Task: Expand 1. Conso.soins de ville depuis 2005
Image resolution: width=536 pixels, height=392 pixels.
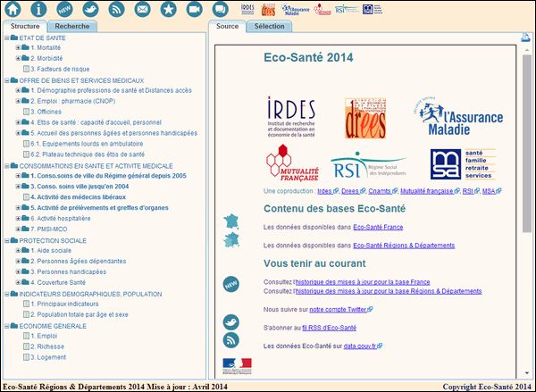Action: 18,176
